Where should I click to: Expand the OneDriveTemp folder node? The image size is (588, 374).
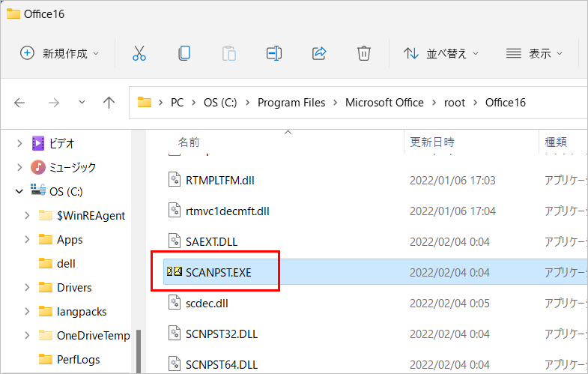pos(27,335)
